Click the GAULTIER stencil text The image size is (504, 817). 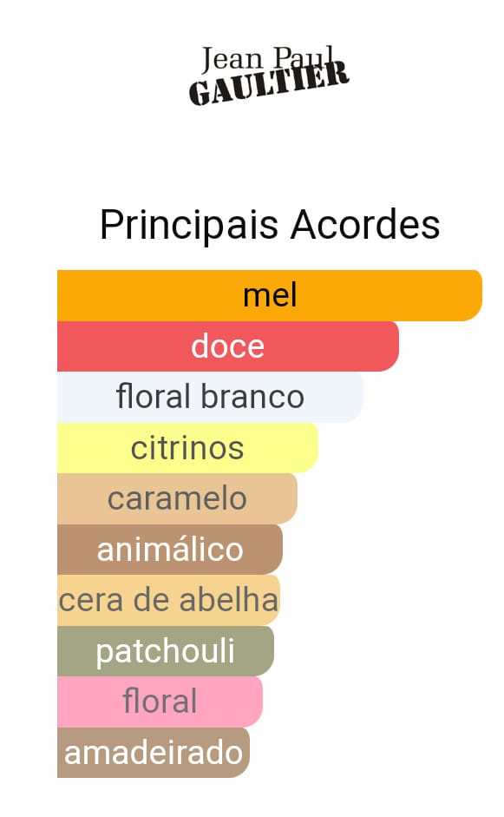point(269,83)
